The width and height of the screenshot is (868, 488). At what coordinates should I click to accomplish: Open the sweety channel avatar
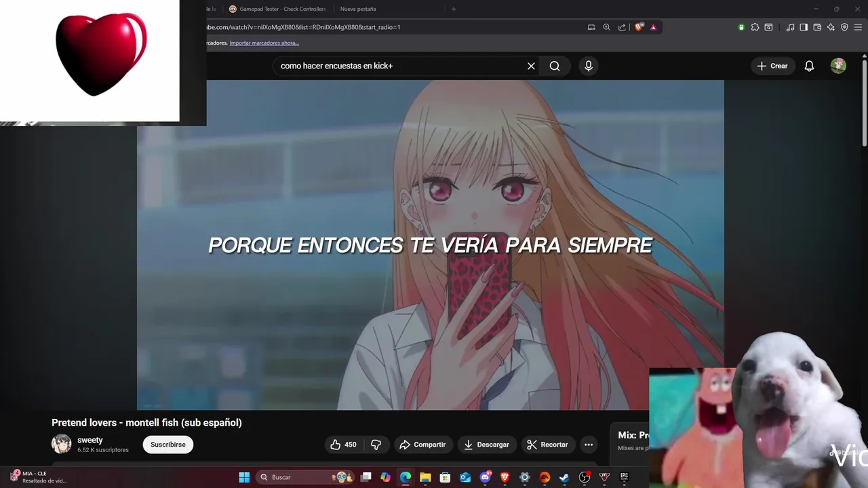(x=61, y=444)
